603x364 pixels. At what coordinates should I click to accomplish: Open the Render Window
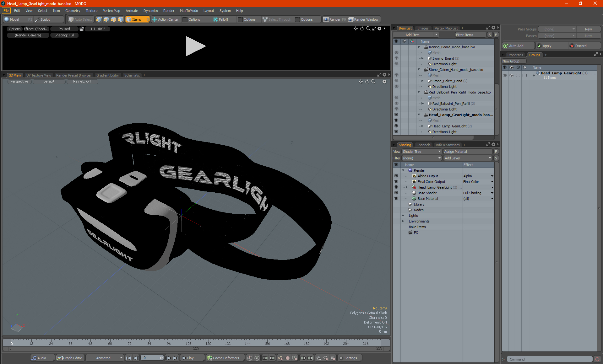[363, 19]
